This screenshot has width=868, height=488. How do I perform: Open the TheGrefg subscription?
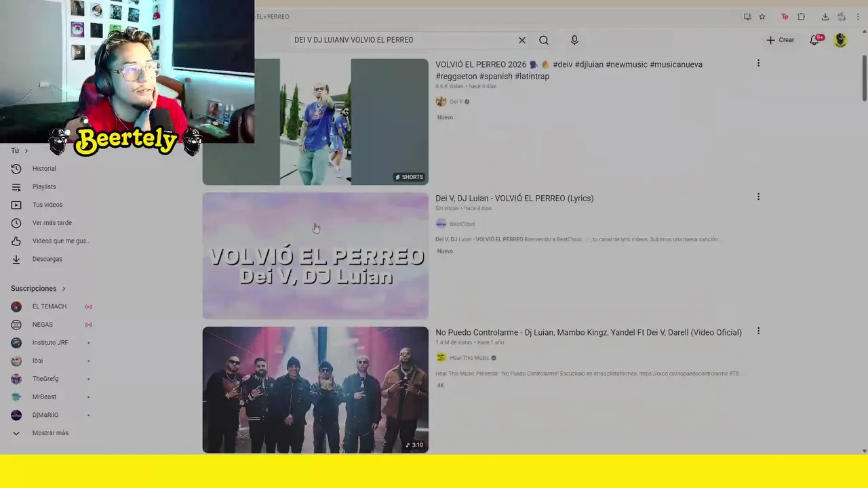pos(45,379)
